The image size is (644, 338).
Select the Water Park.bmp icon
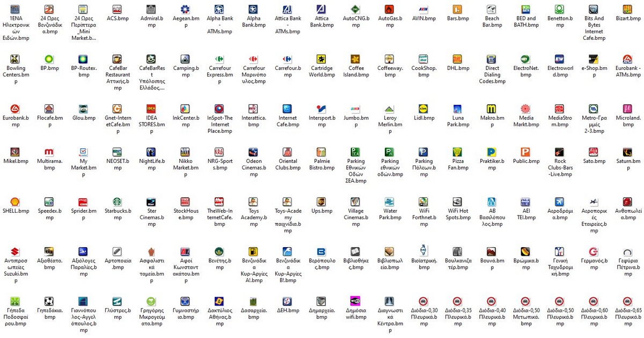(389, 202)
